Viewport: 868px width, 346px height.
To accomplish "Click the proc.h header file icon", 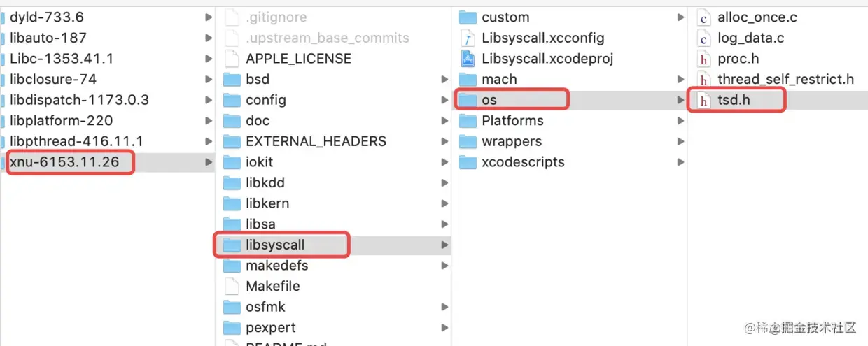I will 703,59.
